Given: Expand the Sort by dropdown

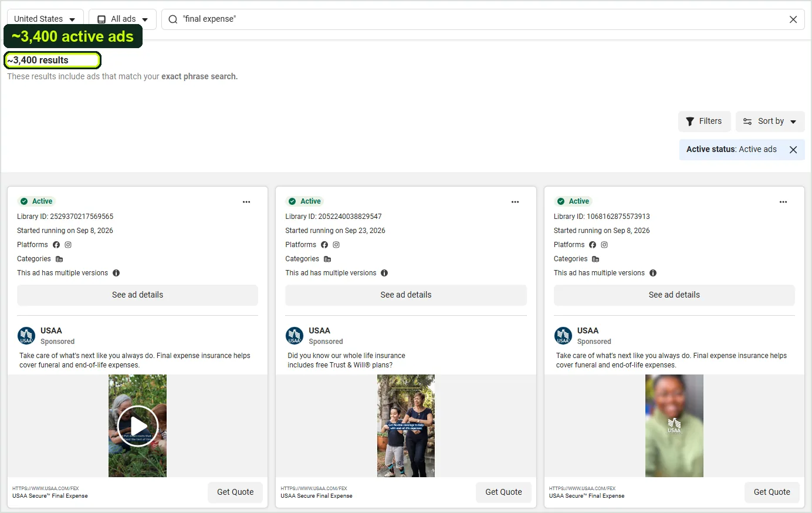Looking at the screenshot, I should [770, 122].
